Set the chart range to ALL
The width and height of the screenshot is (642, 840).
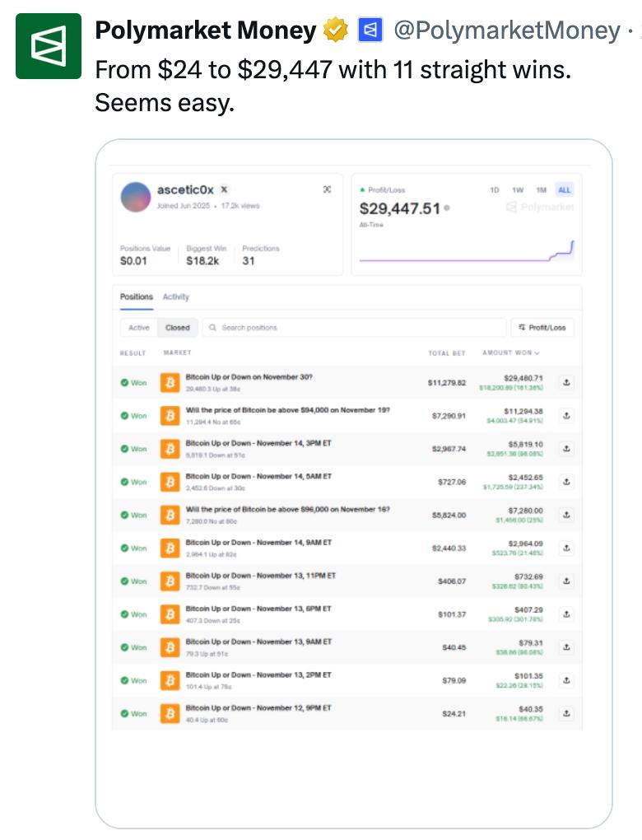point(564,190)
